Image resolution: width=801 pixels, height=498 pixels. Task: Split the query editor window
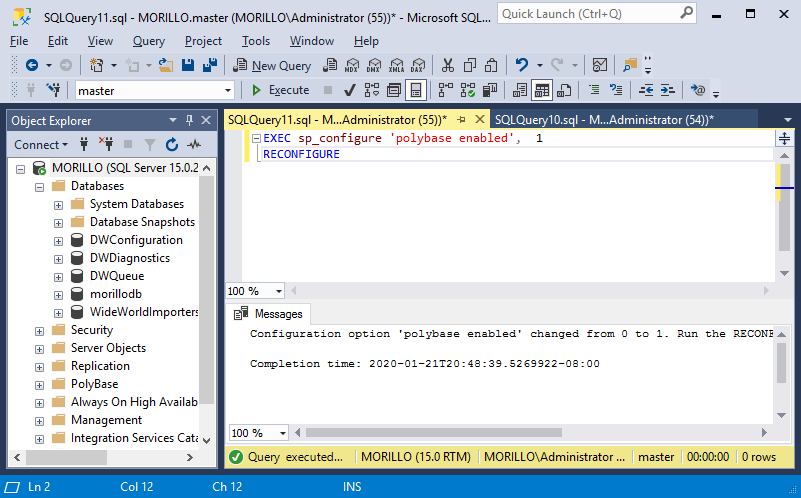point(784,138)
